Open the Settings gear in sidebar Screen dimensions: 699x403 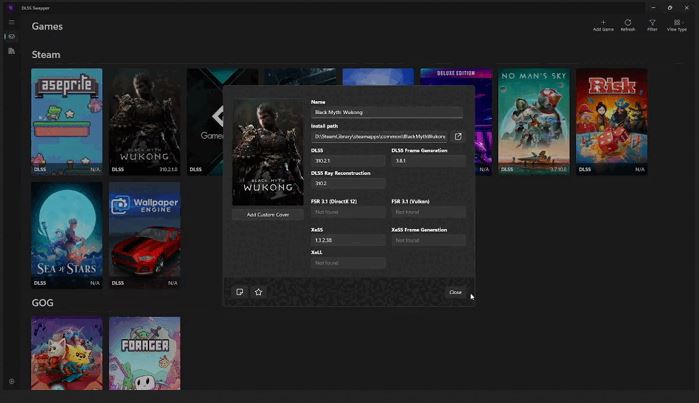click(x=12, y=382)
